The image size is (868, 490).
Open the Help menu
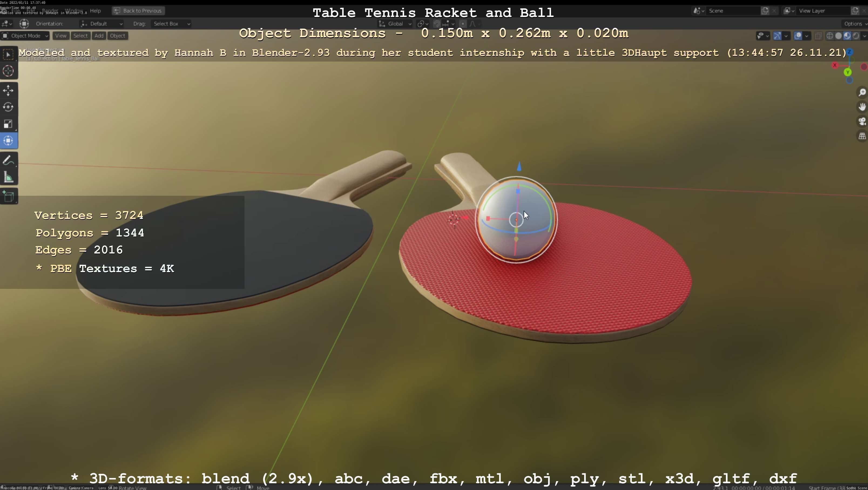click(95, 11)
